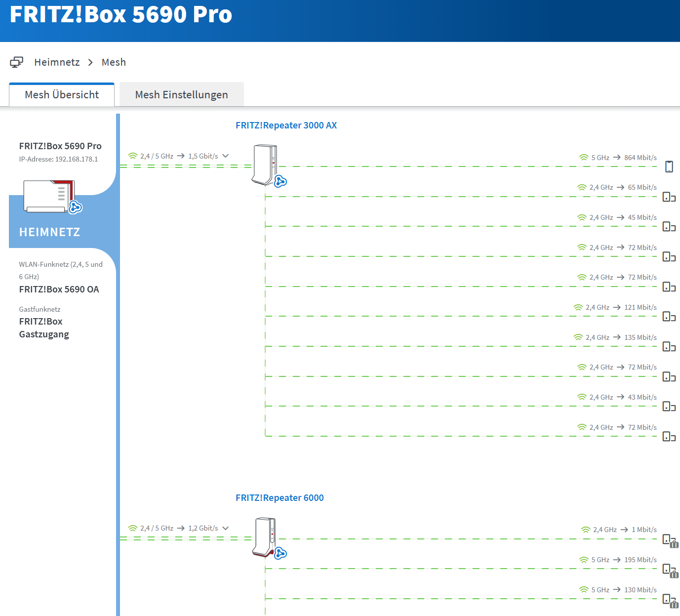Click the device icon at 135 Mbit/s
Image resolution: width=680 pixels, height=616 pixels.
[669, 347]
